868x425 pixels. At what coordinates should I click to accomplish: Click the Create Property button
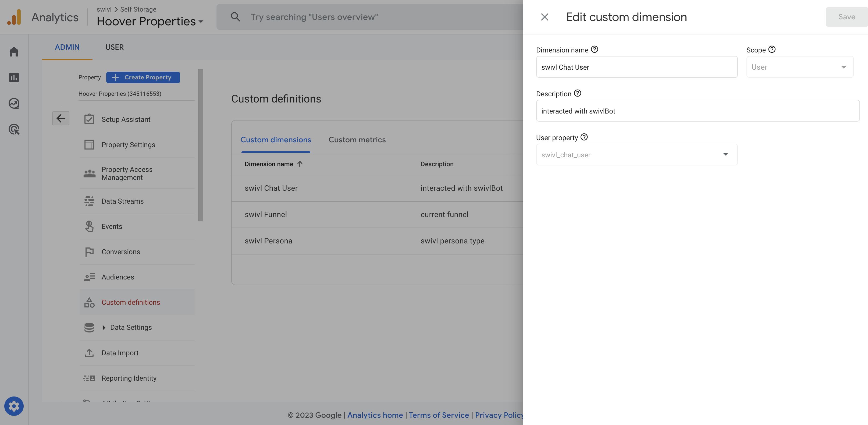tap(143, 77)
